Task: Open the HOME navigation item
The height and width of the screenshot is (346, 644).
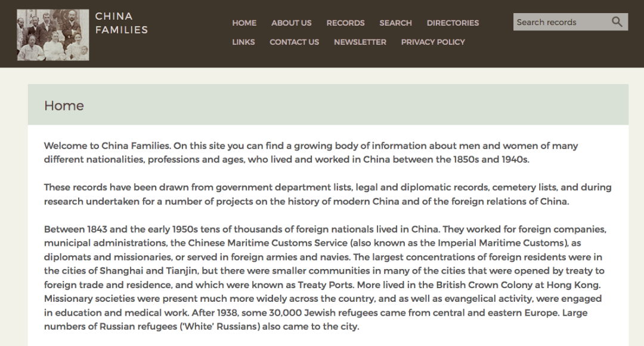Action: click(x=244, y=23)
